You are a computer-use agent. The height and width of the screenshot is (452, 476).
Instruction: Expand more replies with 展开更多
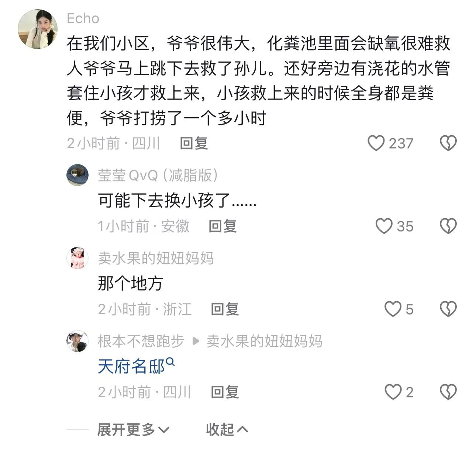click(133, 430)
